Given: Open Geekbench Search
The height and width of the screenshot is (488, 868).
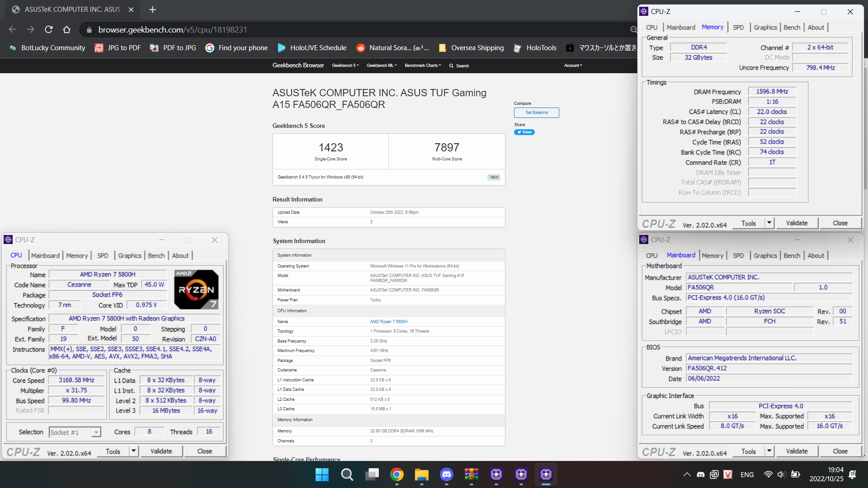Looking at the screenshot, I should click(459, 66).
